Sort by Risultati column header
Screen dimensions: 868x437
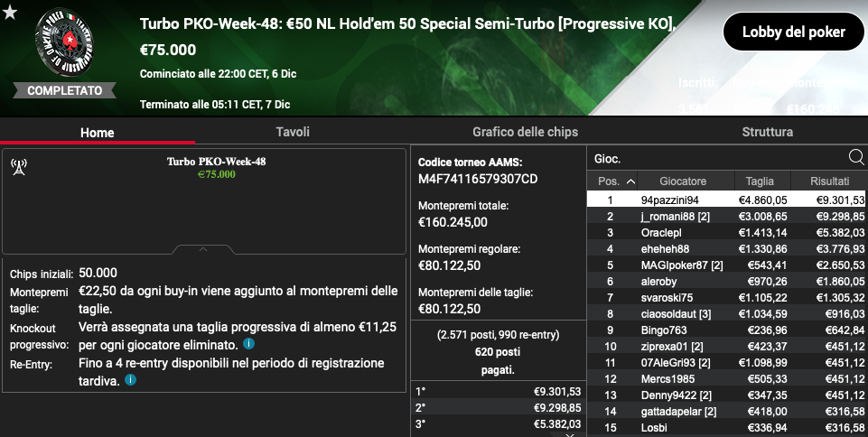coord(828,181)
